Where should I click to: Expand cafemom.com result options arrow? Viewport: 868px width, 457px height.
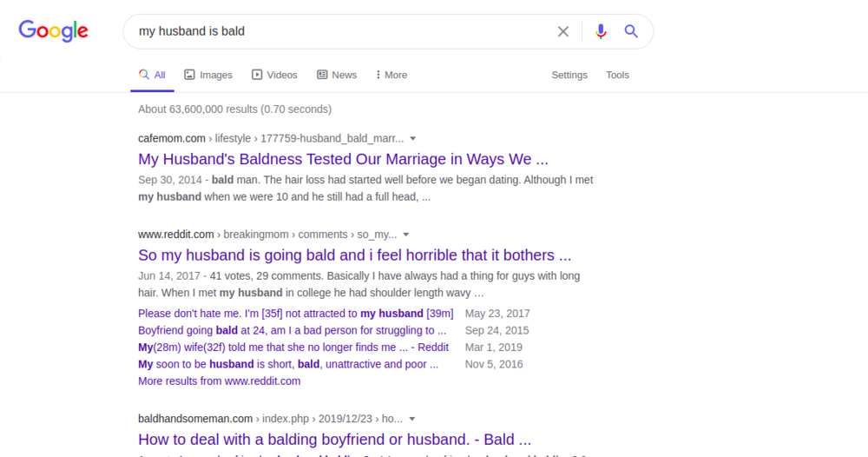[413, 138]
